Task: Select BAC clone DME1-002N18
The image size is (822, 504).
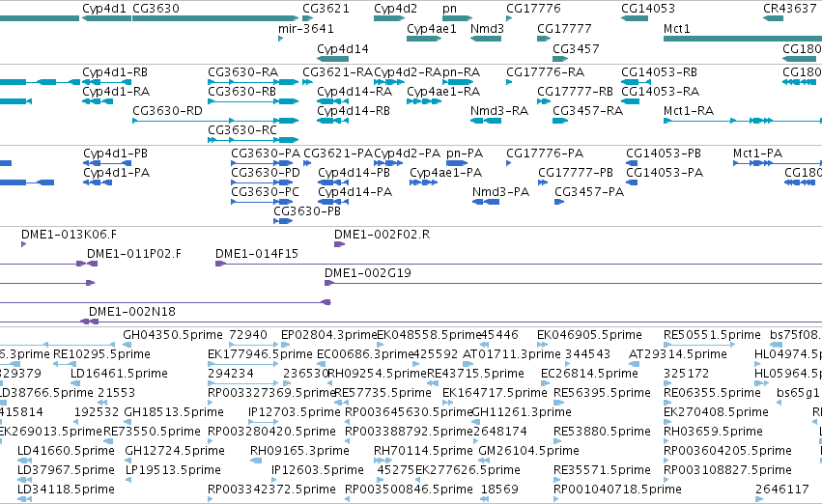Action: tap(132, 312)
